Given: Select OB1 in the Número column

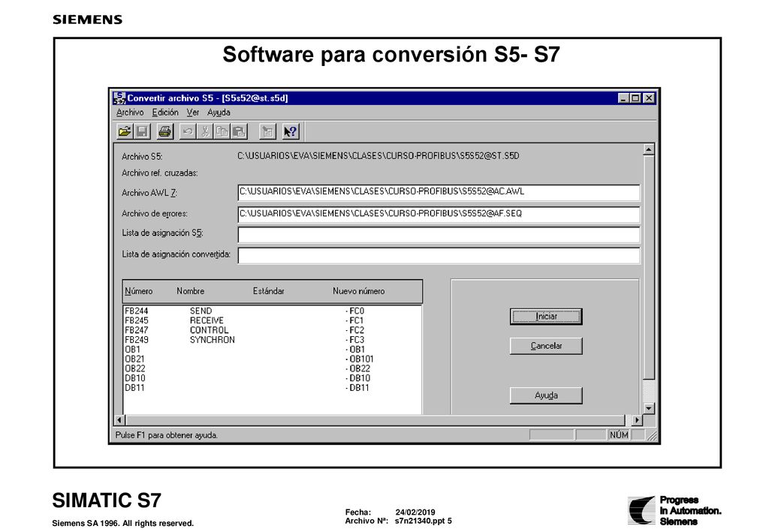Looking at the screenshot, I should [132, 349].
